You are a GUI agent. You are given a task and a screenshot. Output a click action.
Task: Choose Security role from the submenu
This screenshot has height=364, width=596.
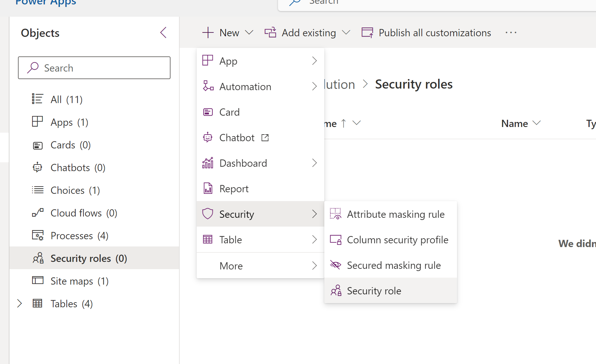391,291
